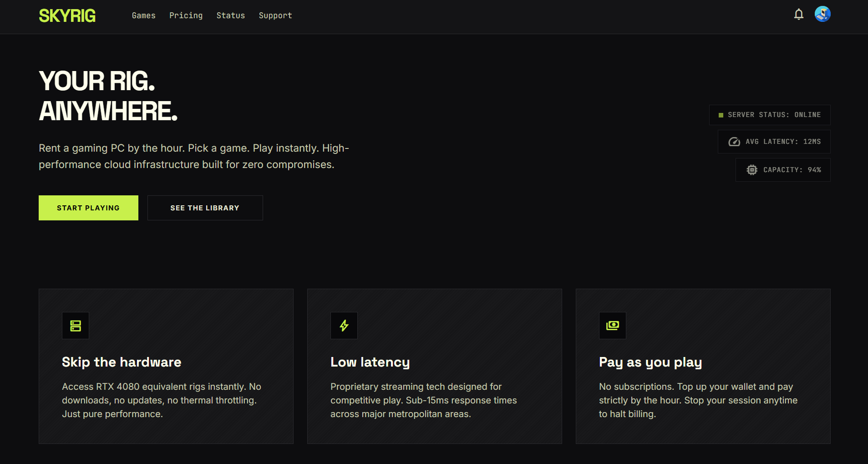The image size is (868, 464).
Task: Click the Server Status: Online badge text
Action: coord(774,115)
